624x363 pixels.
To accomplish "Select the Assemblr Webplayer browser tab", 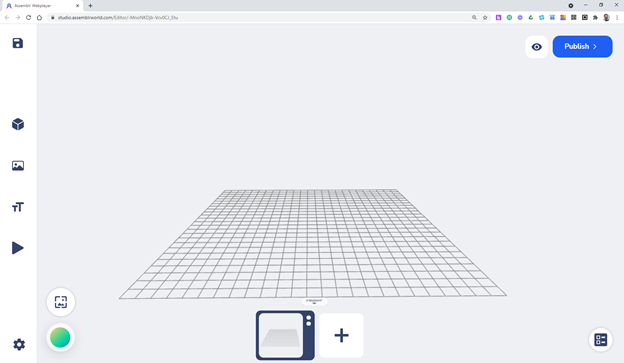I will click(x=42, y=6).
